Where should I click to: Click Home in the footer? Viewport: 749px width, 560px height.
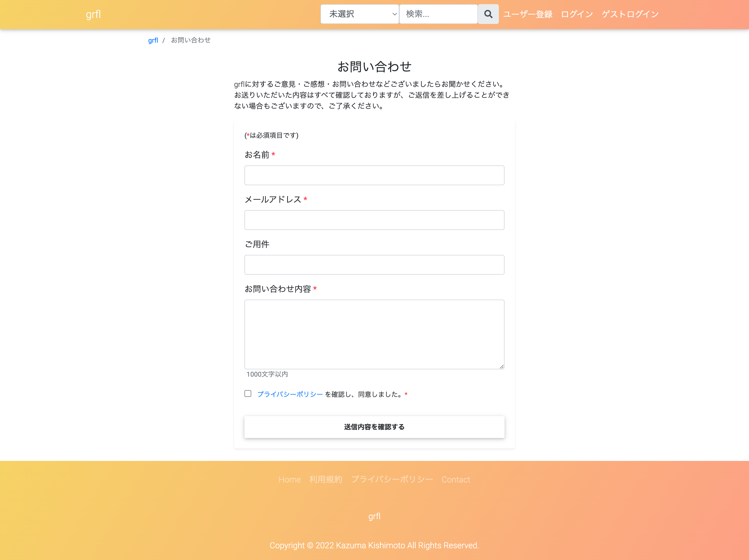pyautogui.click(x=289, y=479)
